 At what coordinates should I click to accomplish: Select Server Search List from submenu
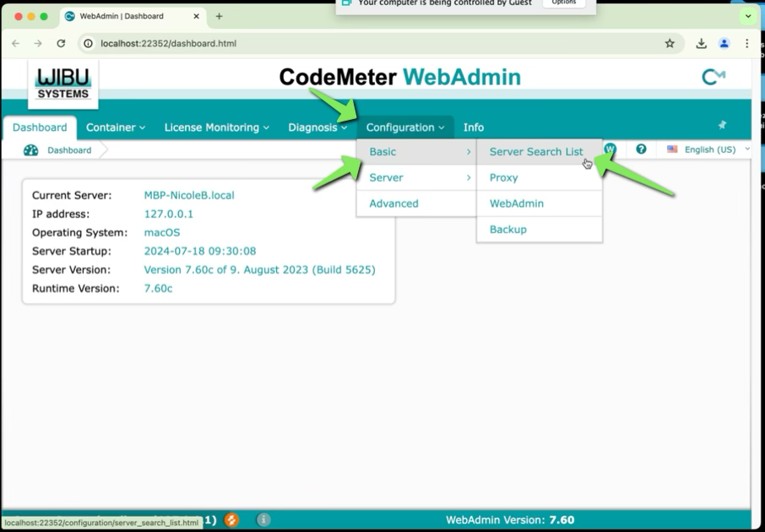(x=536, y=152)
